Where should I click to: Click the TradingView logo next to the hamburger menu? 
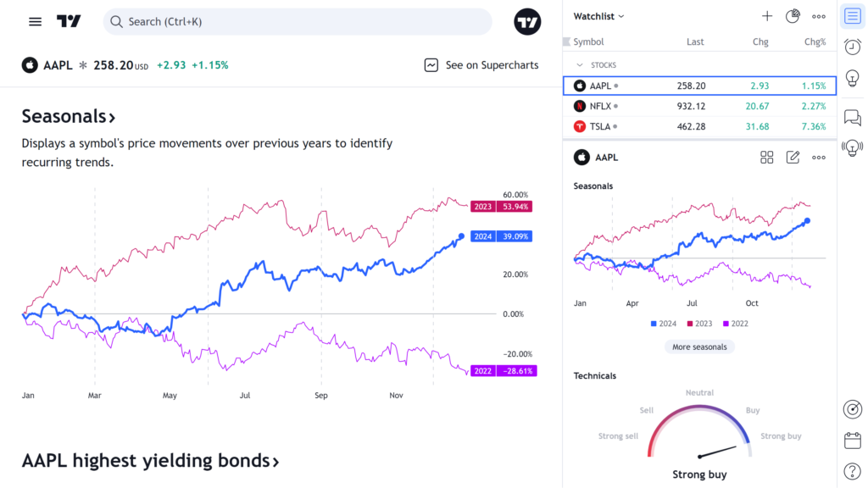tap(69, 21)
